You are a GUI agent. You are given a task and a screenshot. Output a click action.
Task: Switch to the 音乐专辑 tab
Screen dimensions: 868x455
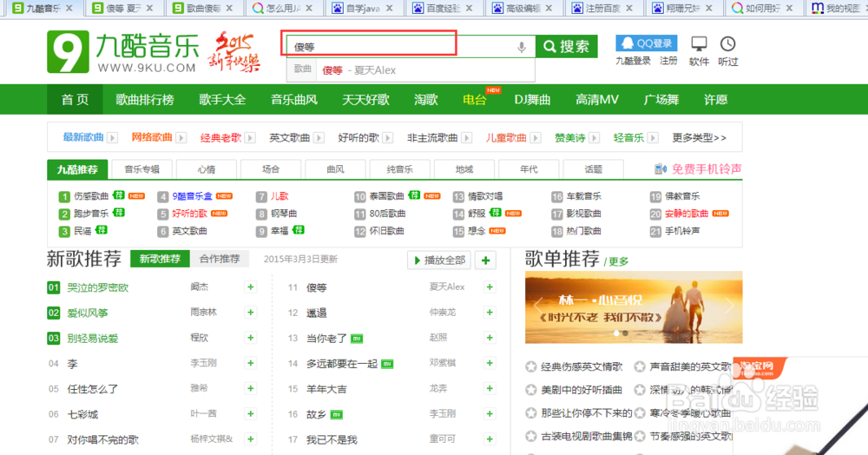(x=141, y=169)
